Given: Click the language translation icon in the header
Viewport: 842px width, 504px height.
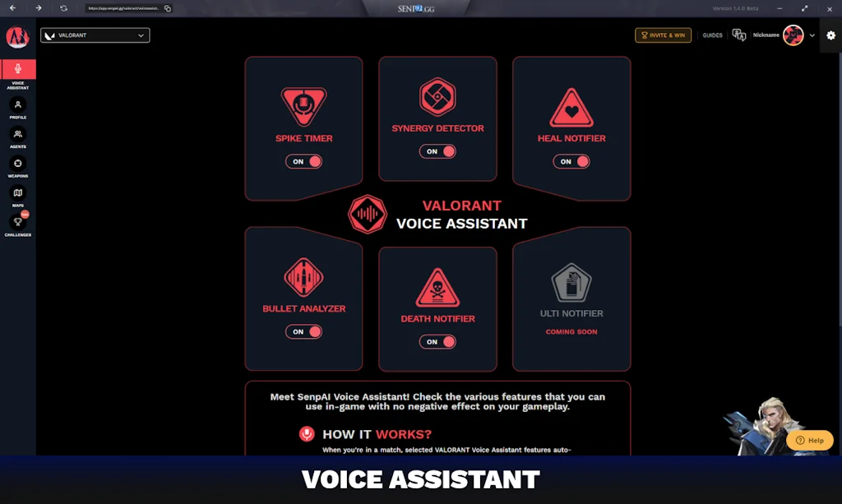Looking at the screenshot, I should [738, 35].
